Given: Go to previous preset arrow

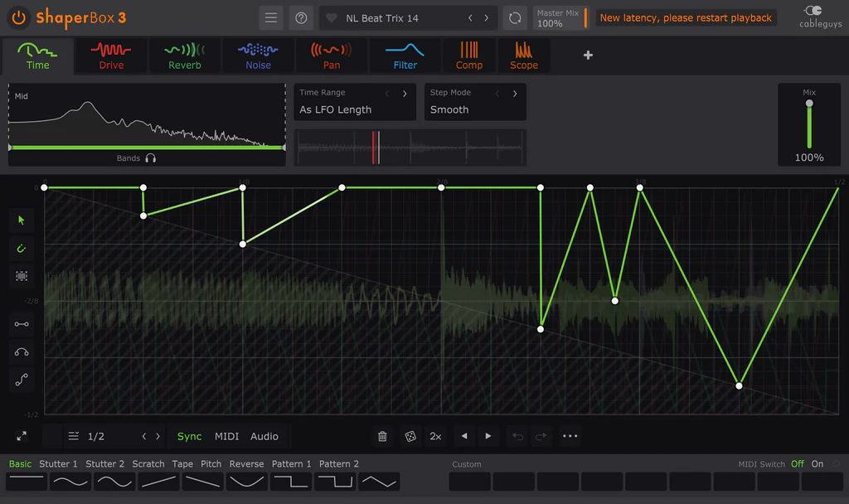Looking at the screenshot, I should (x=470, y=18).
